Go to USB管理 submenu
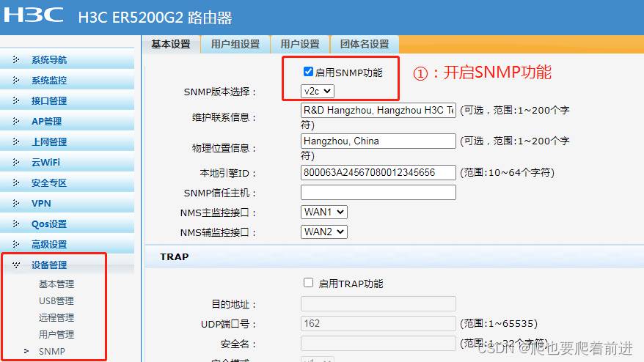This screenshot has width=644, height=362. [56, 301]
